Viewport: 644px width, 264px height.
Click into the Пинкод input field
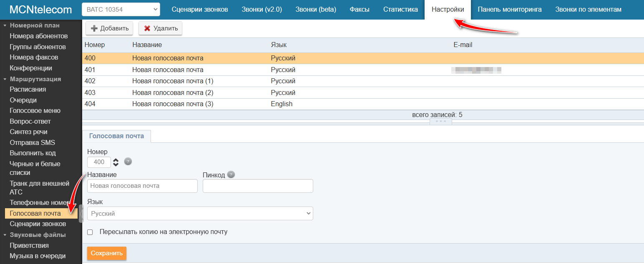point(258,186)
